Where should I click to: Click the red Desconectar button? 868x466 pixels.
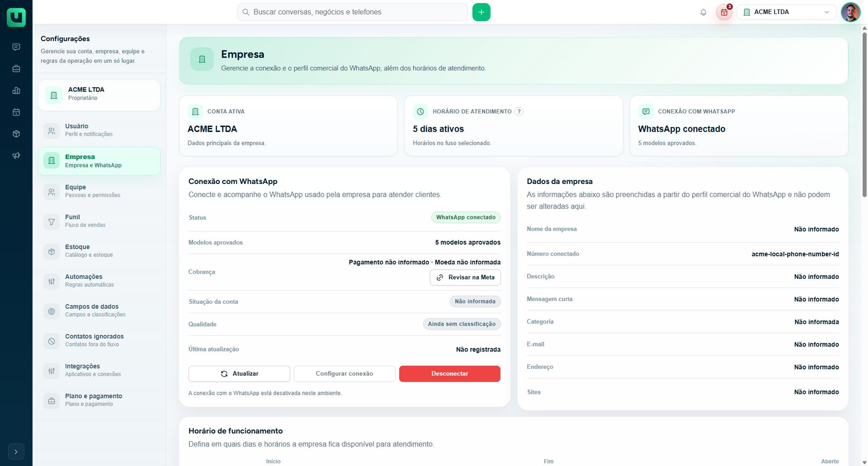pyautogui.click(x=450, y=374)
